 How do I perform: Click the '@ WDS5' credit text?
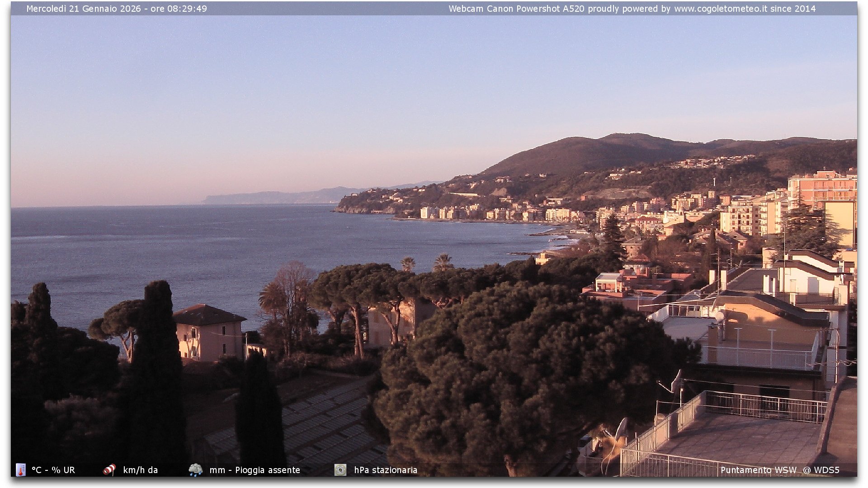point(821,470)
